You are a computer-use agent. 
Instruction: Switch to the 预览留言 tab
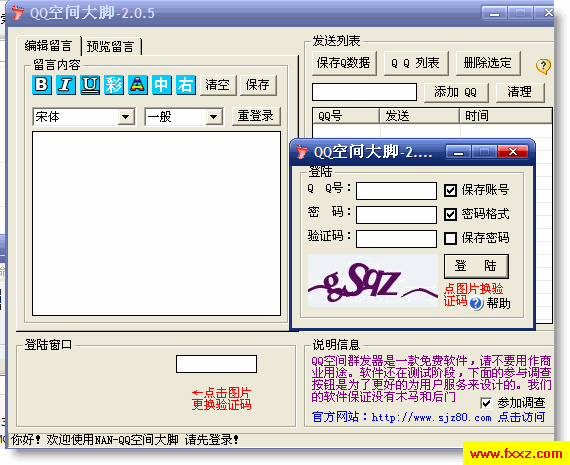click(x=111, y=47)
